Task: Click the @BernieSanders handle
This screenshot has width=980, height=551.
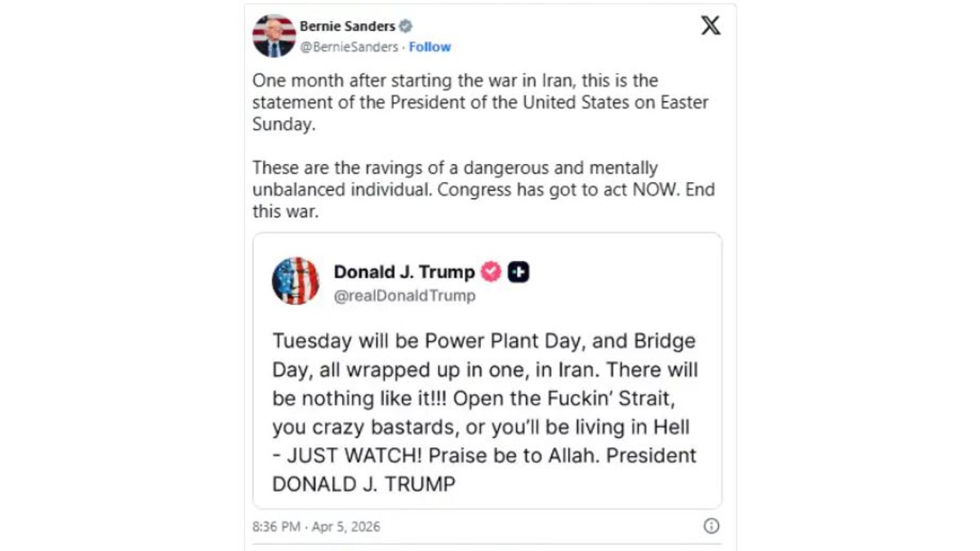Action: click(349, 47)
